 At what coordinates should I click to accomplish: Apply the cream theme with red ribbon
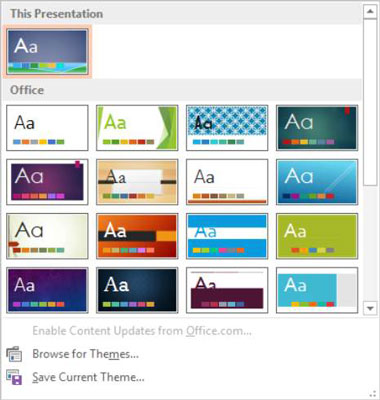point(47,236)
